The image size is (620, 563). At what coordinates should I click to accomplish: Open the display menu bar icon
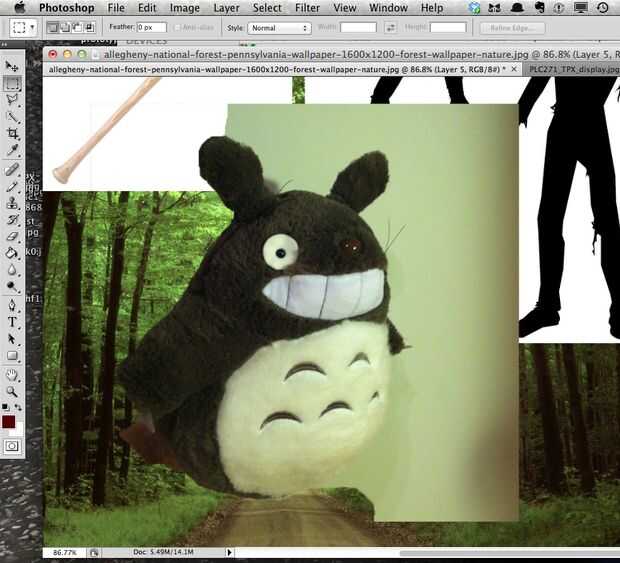581,8
